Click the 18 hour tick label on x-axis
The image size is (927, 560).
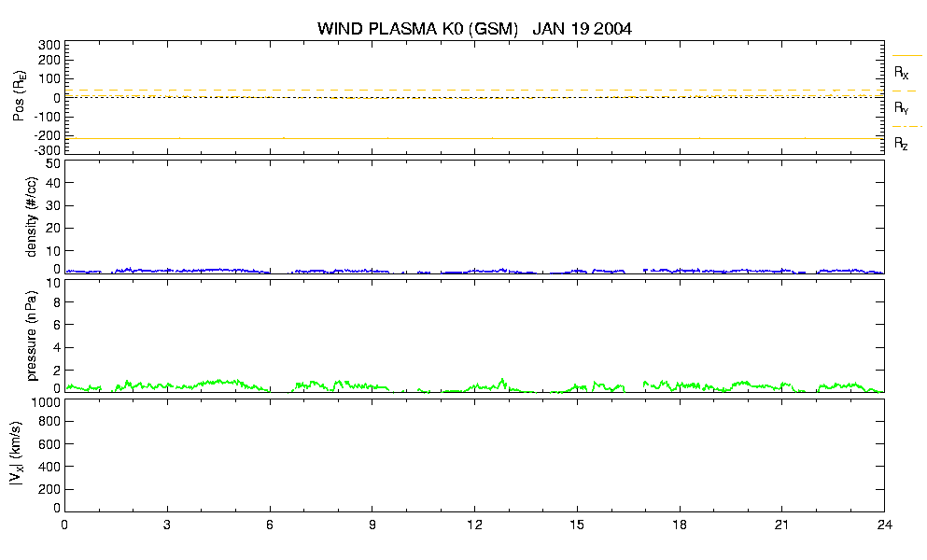(680, 525)
